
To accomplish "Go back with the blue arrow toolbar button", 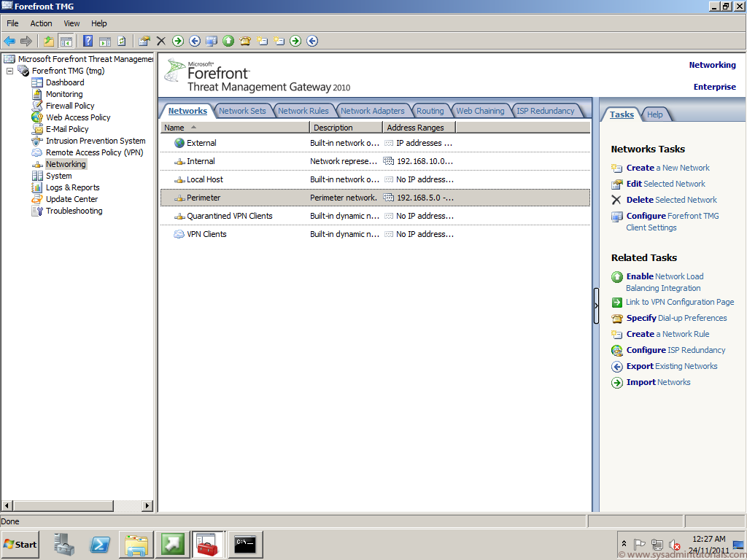I will point(9,41).
